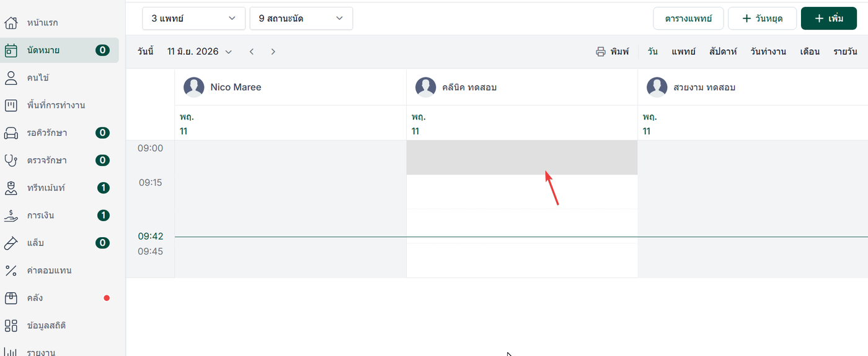
Task: Switch to the เดือน month view
Action: pyautogui.click(x=810, y=51)
